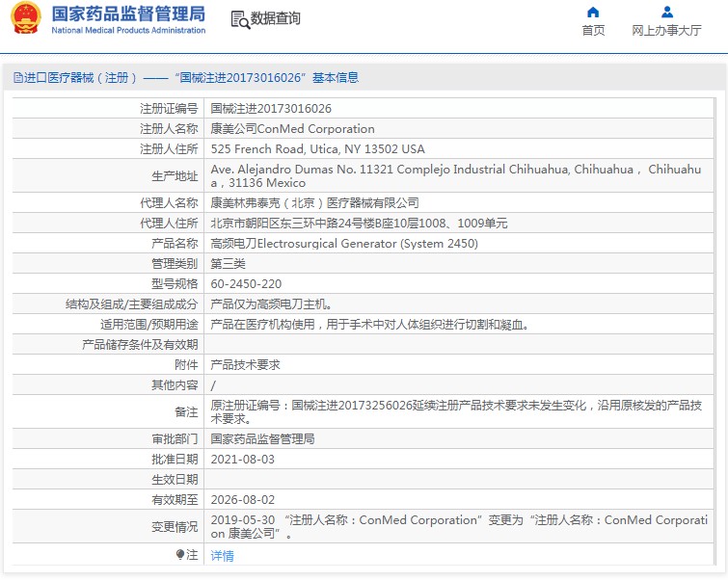Click the 备注 row label
Image resolution: width=728 pixels, height=581 pixels.
click(186, 412)
